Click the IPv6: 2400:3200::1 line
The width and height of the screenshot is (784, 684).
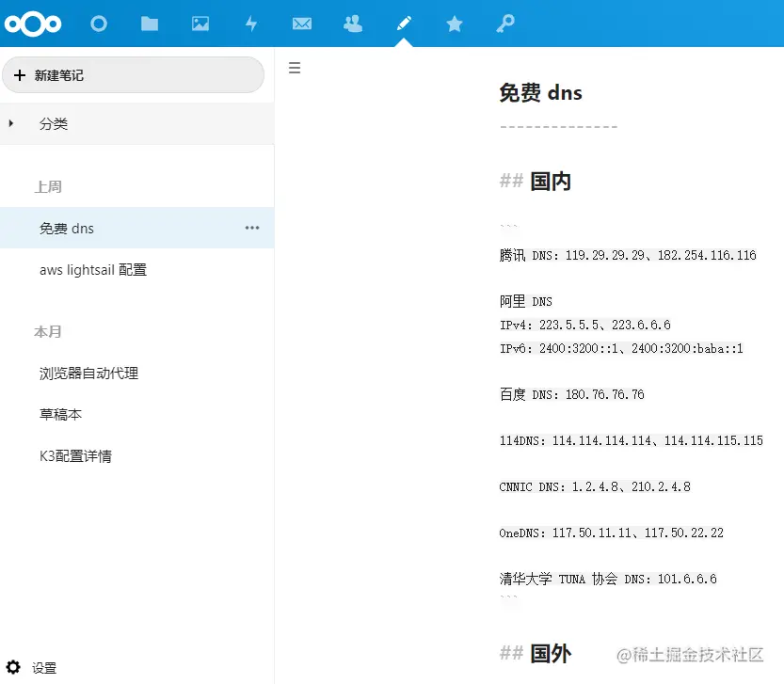pyautogui.click(x=621, y=348)
